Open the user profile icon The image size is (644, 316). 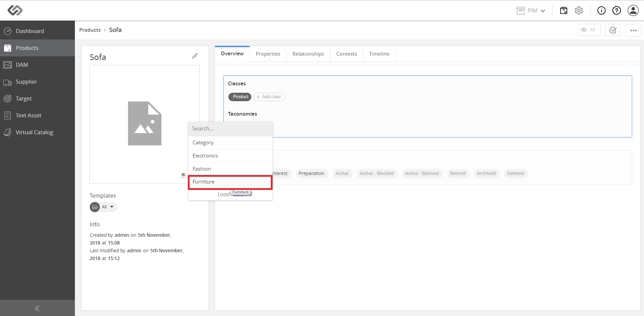click(x=633, y=10)
